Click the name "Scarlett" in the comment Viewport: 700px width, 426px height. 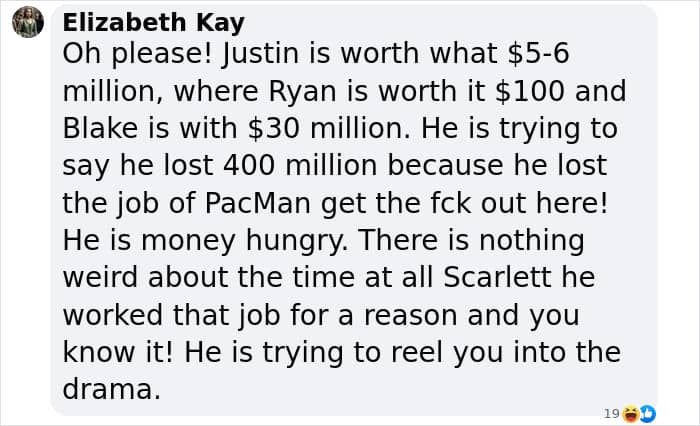tap(497, 277)
